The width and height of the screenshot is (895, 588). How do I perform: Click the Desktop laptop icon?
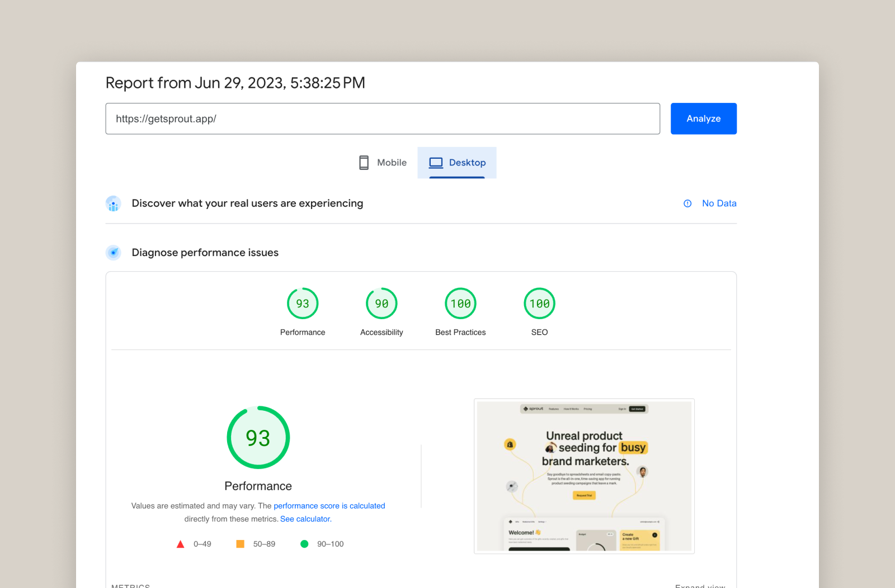coord(436,163)
